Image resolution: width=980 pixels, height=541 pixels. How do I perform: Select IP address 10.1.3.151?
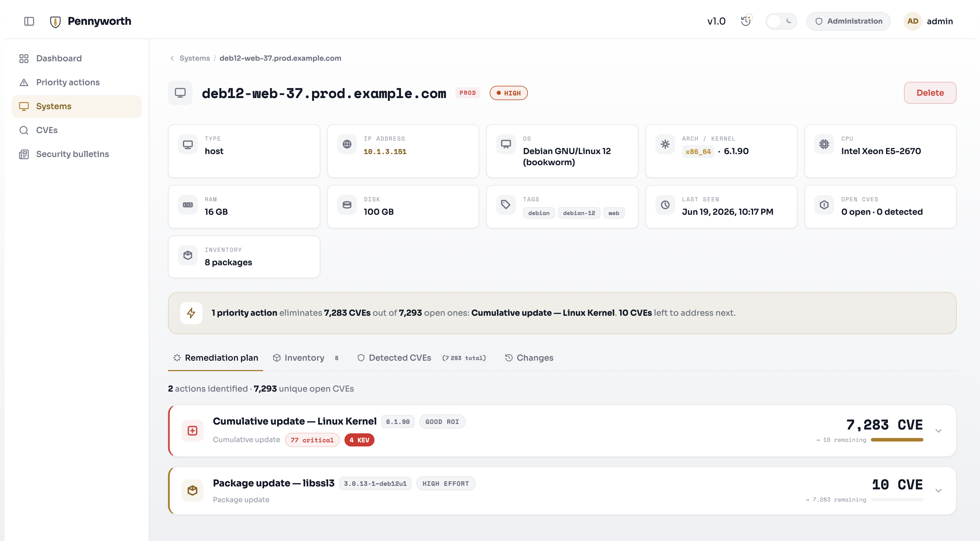click(x=385, y=151)
